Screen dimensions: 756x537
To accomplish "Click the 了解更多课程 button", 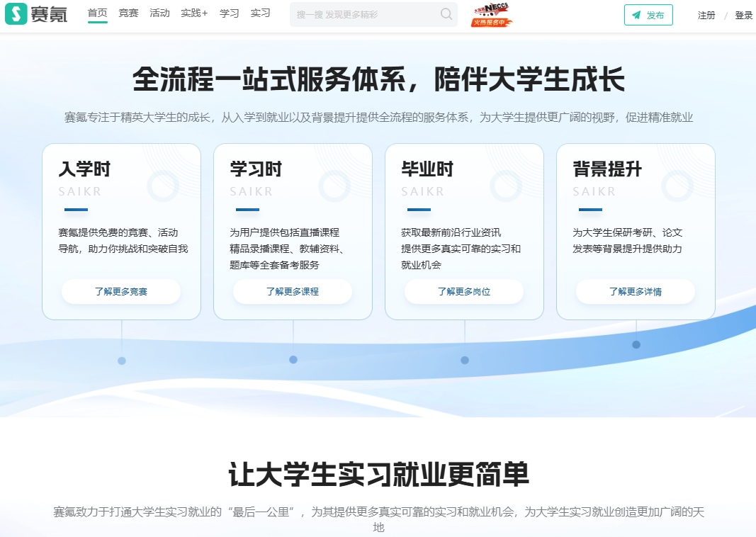I will coord(293,292).
